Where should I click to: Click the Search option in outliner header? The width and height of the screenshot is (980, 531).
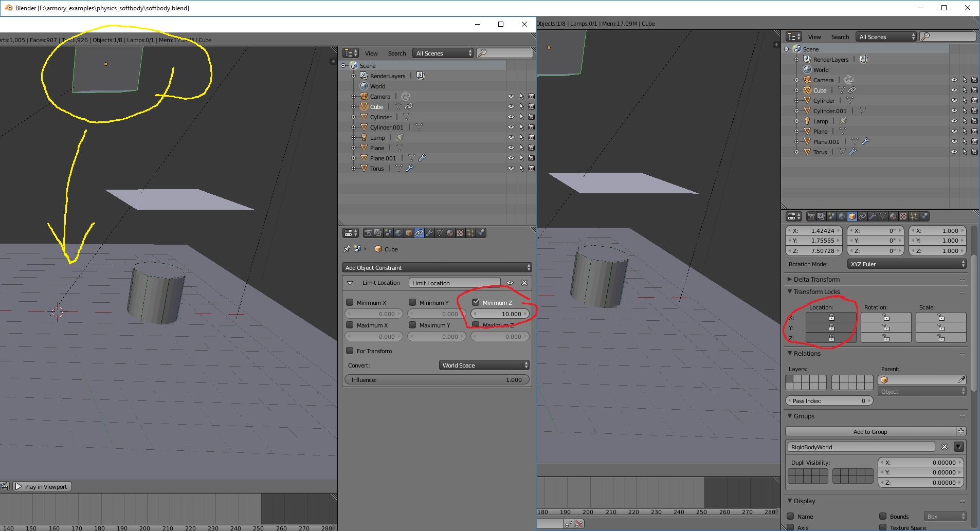tap(397, 53)
